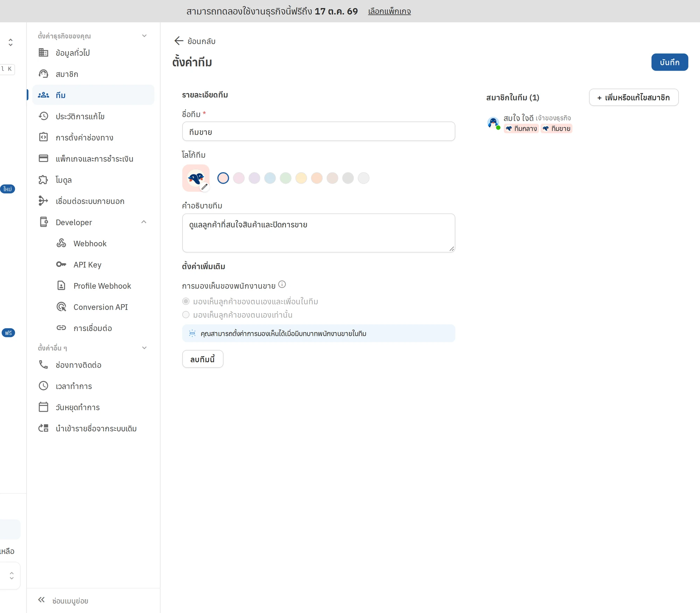Open แพ็กเกจและการชำระเงิน billing page
Screen dimensions: 700x613
pyautogui.click(x=93, y=158)
